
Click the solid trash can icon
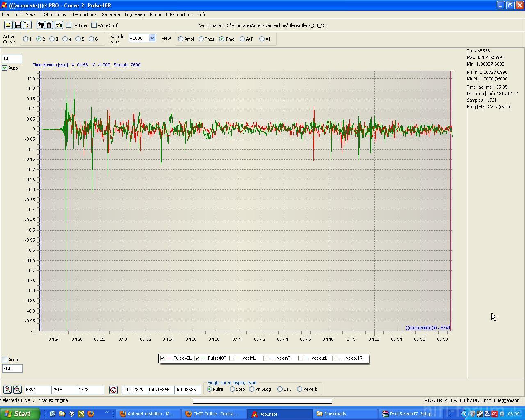(x=49, y=25)
